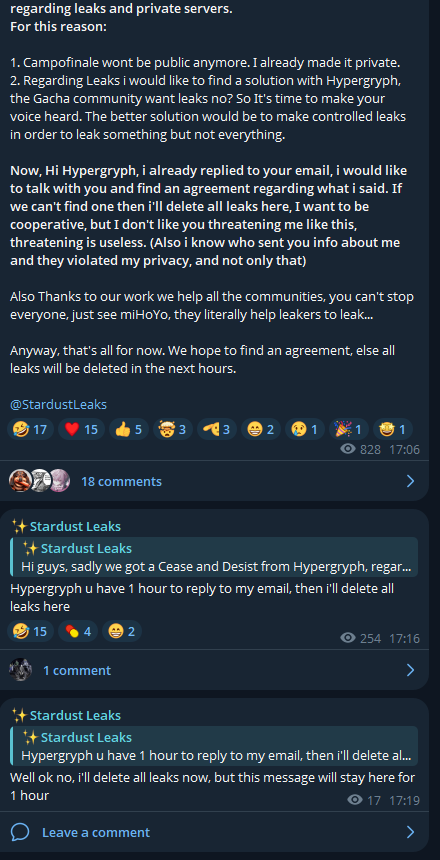Add a red heart reaction with 15

(x=81, y=429)
